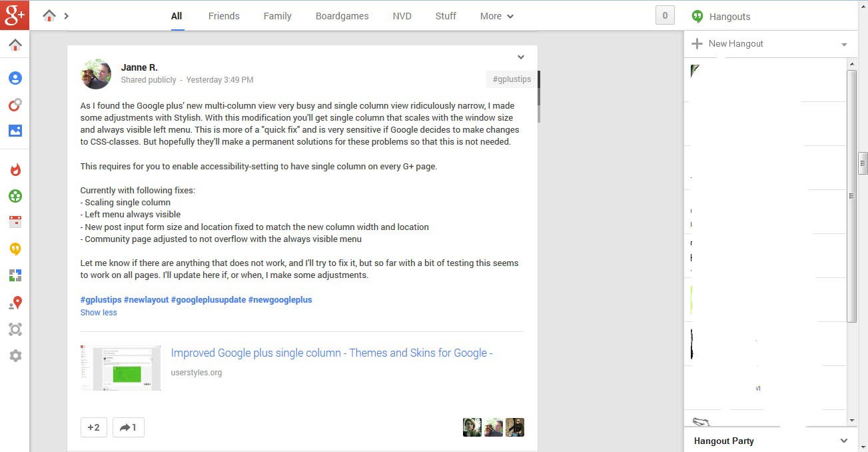The width and height of the screenshot is (868, 452).
Task: Open the Communities green icon
Action: pos(15,196)
